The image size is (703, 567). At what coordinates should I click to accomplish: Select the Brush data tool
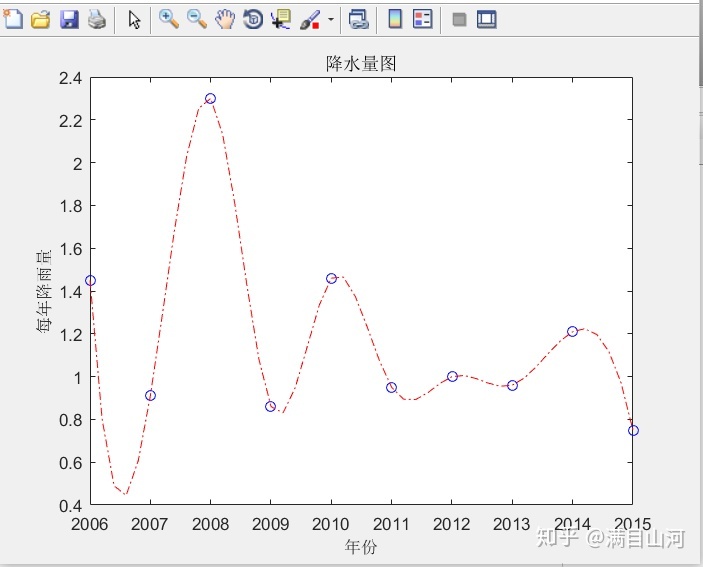[310, 20]
